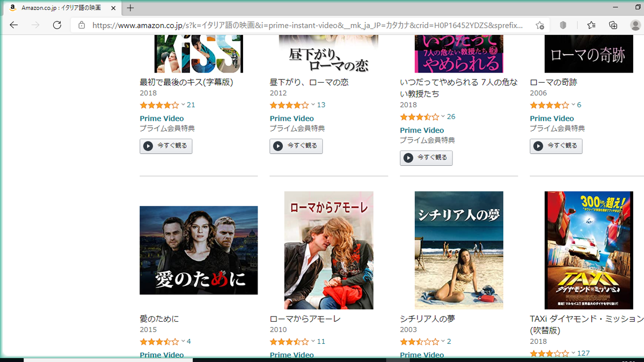Open a new tab with the plus icon

pos(130,8)
